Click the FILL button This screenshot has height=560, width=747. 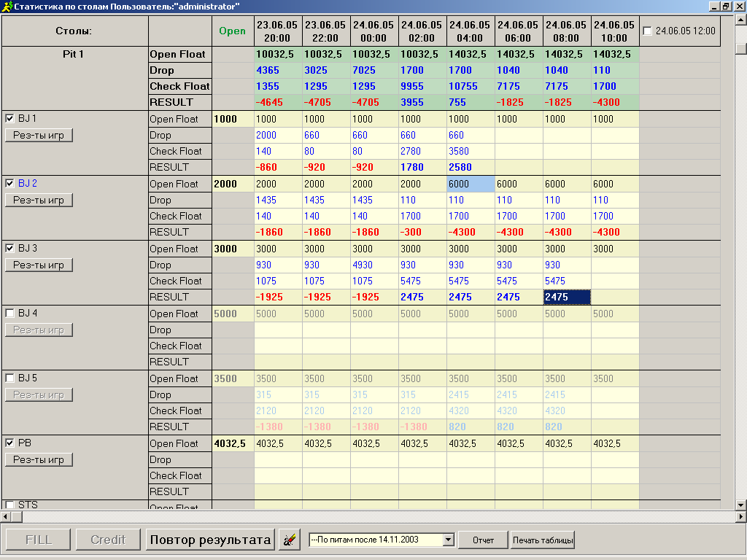[x=39, y=540]
